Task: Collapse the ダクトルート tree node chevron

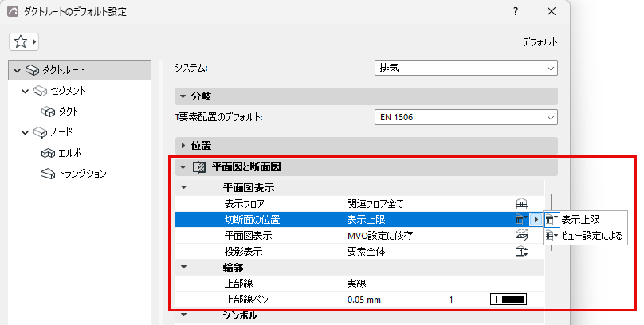Action: [17, 70]
